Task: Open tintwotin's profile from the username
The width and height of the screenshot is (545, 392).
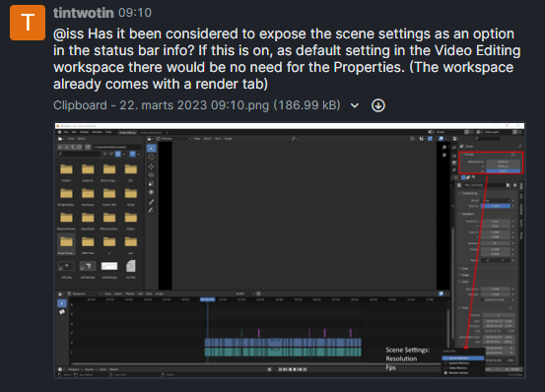Action: [x=84, y=13]
